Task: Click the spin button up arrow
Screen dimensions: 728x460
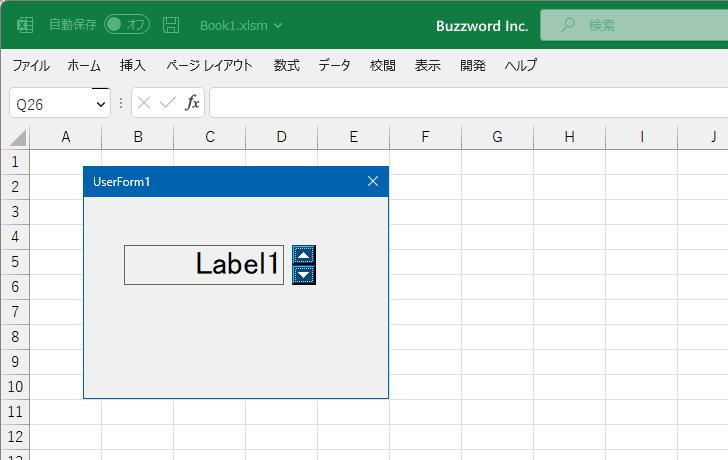Action: pyautogui.click(x=304, y=255)
